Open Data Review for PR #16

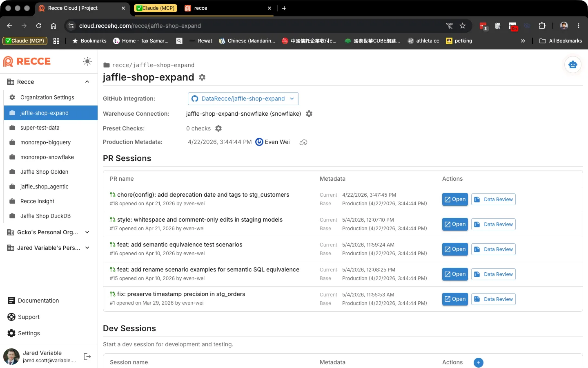point(493,249)
